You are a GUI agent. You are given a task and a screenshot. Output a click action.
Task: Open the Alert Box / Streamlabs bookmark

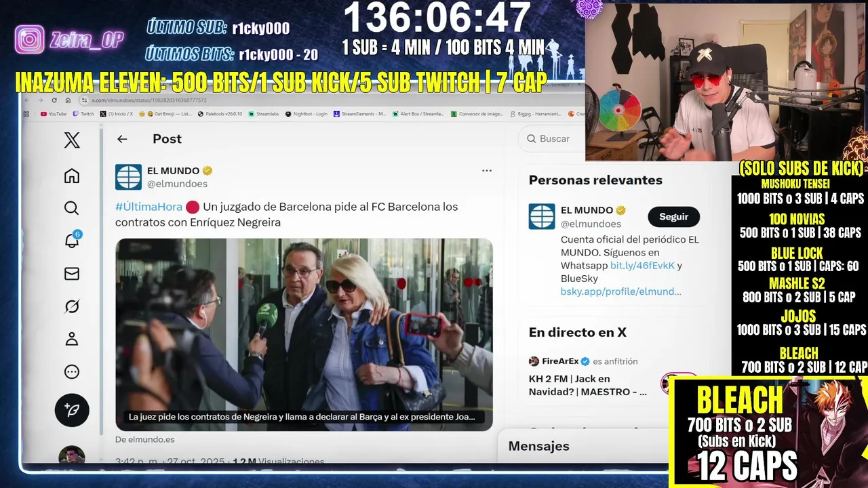(418, 114)
